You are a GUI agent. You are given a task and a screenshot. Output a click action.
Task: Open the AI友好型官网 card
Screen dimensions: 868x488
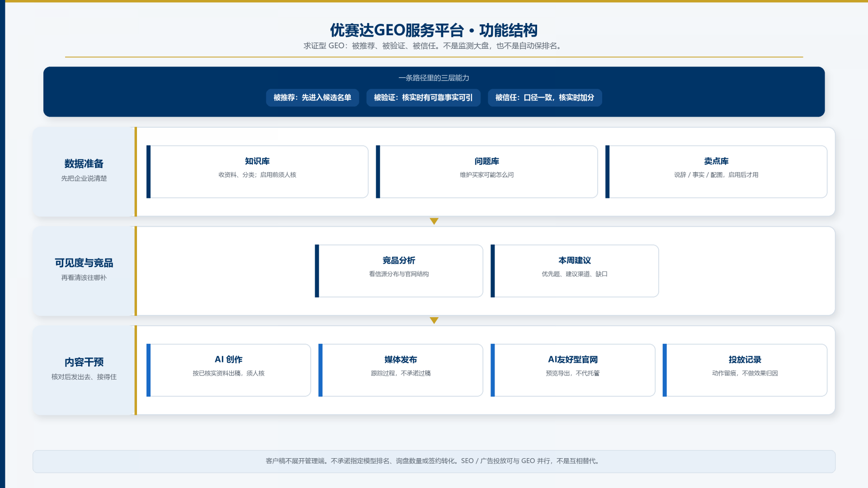[573, 370]
